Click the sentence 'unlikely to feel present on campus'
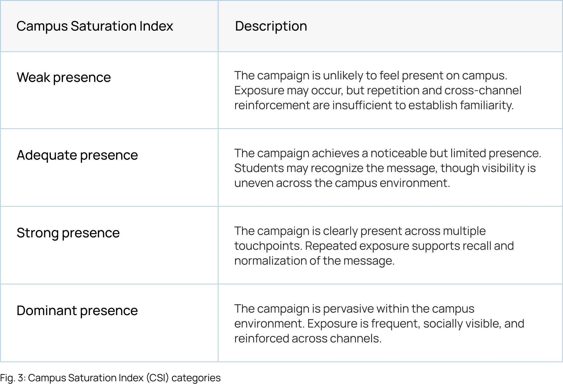 (x=414, y=76)
